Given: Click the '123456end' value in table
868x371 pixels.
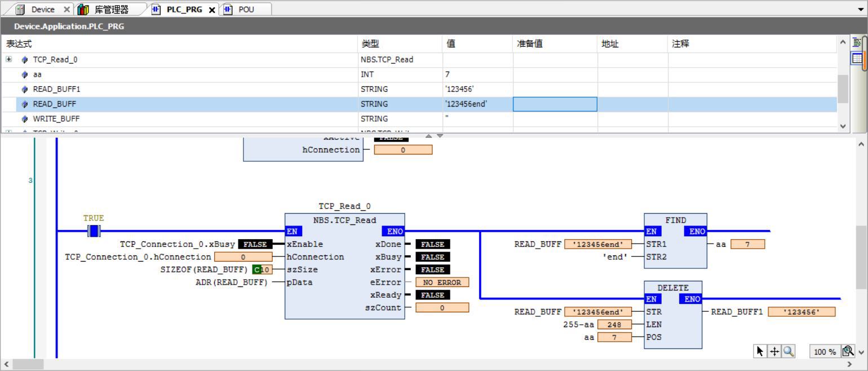Looking at the screenshot, I should (466, 104).
